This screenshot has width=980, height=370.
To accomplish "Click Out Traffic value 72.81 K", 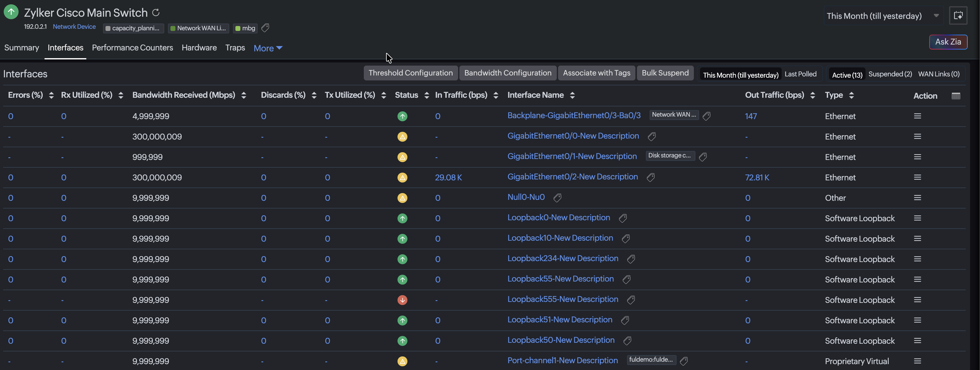I will 757,178.
